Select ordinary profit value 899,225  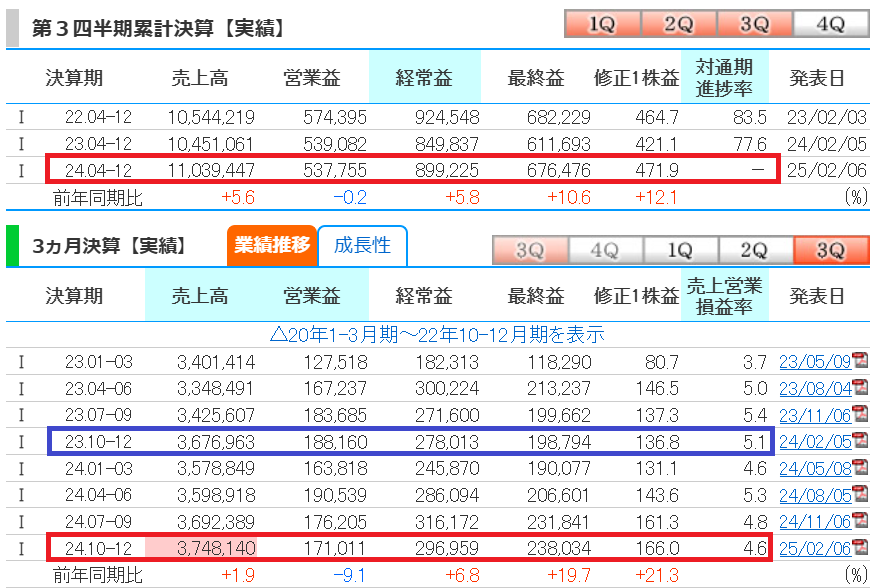pos(447,170)
